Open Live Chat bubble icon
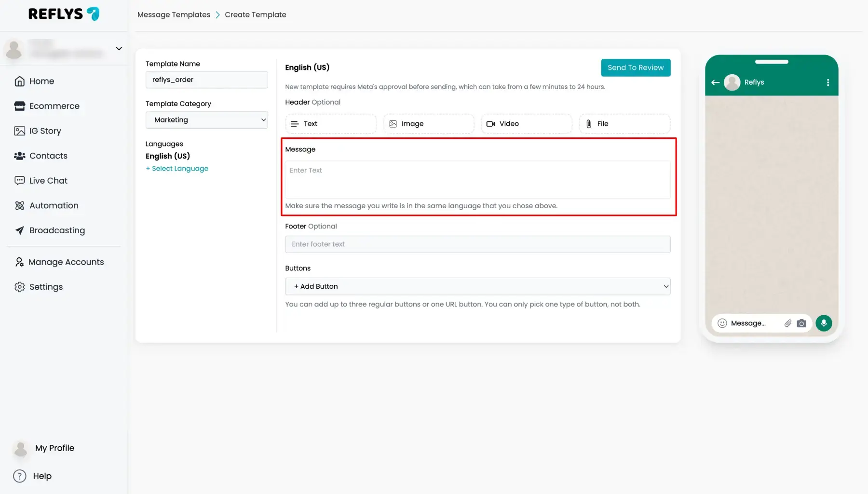The image size is (868, 494). click(19, 181)
